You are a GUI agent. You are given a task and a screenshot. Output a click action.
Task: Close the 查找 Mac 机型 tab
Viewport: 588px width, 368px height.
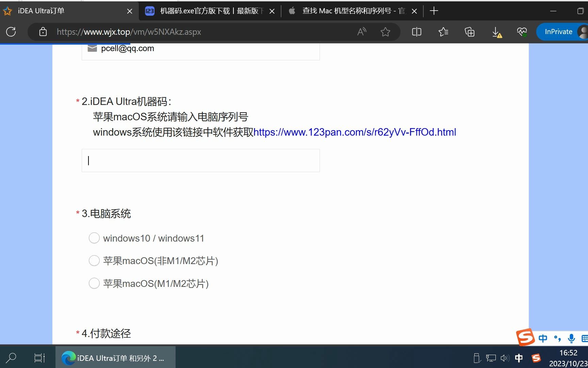[x=414, y=11]
